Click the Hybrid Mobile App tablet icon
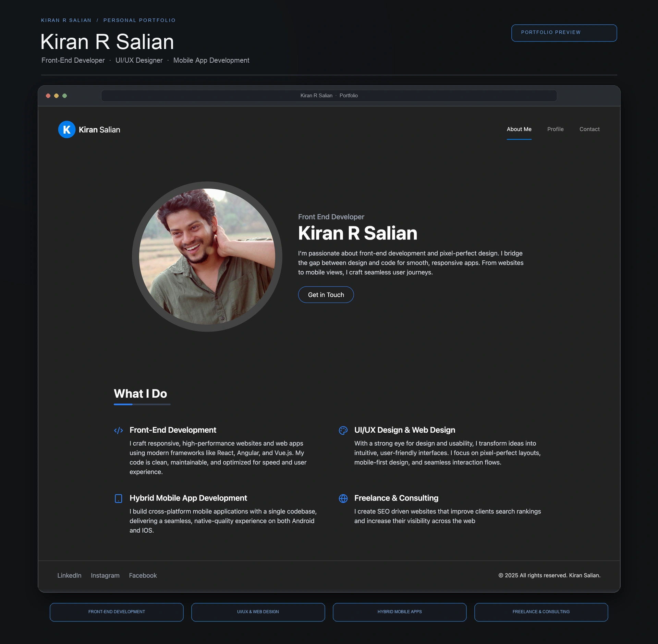 coord(118,498)
